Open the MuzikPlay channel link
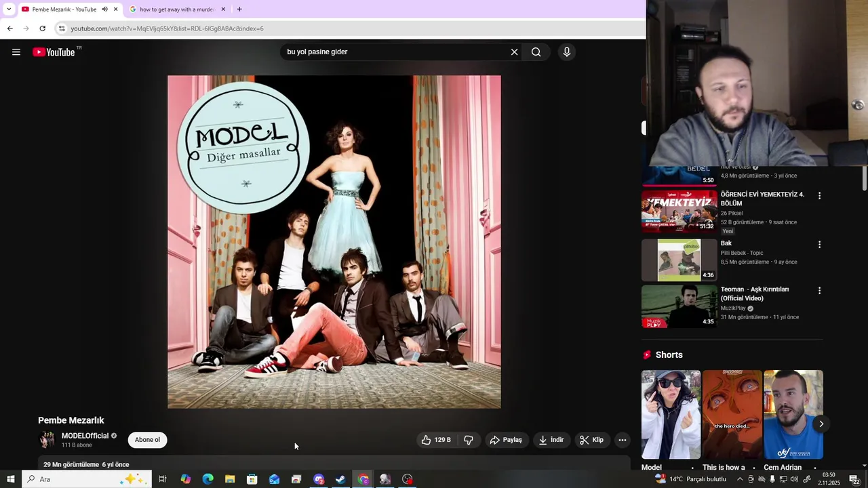 (x=733, y=308)
